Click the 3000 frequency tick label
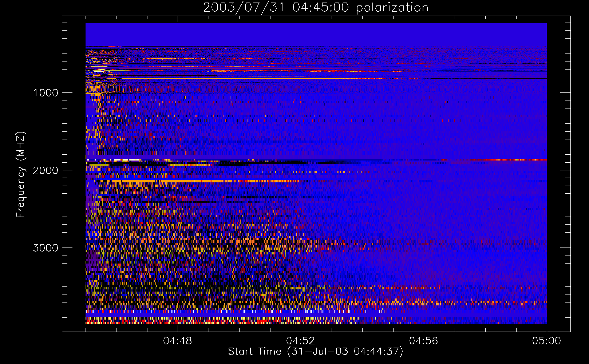The height and width of the screenshot is (364, 589). tap(46, 248)
